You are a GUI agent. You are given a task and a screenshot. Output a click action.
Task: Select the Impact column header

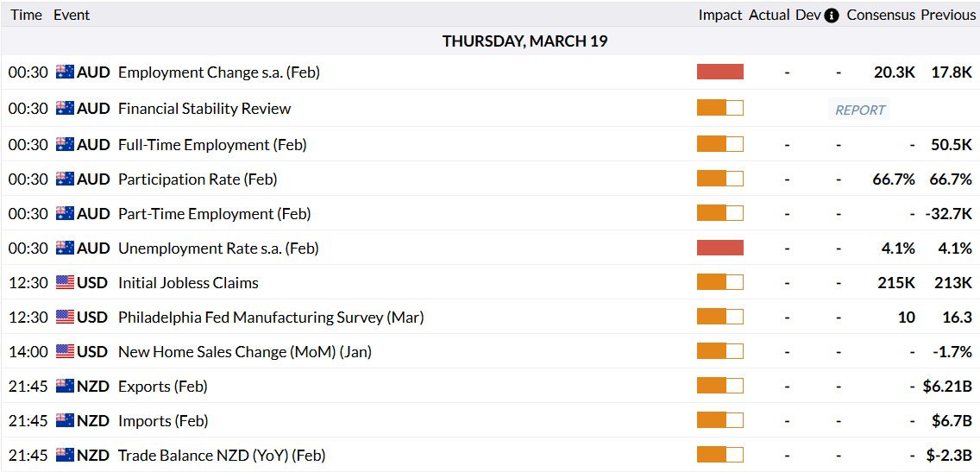pyautogui.click(x=720, y=16)
